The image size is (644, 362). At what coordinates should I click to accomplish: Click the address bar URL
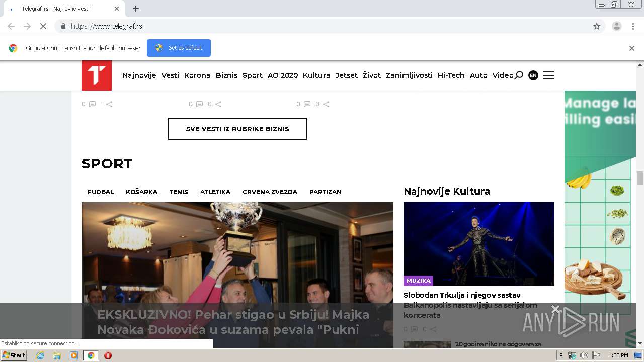point(107,26)
